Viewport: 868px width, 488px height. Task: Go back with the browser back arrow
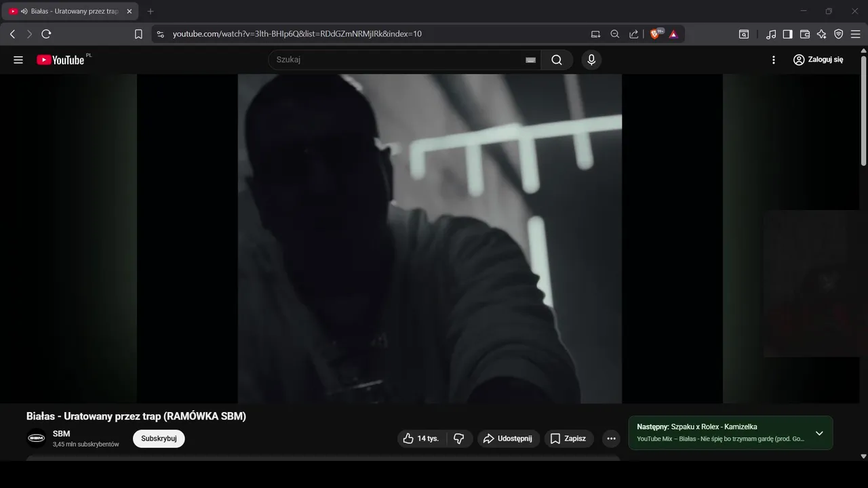tap(12, 34)
